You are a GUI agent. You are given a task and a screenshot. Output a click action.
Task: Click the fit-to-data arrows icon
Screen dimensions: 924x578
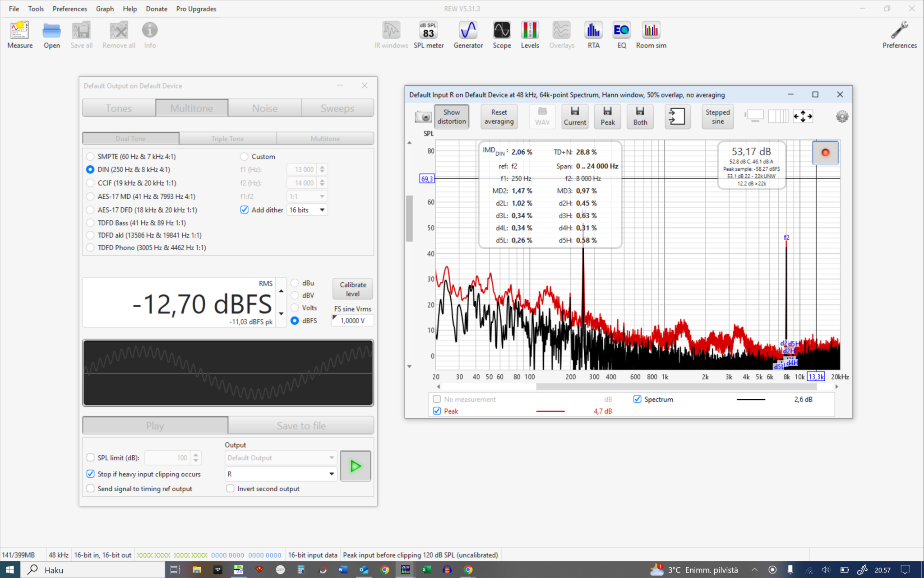(803, 116)
